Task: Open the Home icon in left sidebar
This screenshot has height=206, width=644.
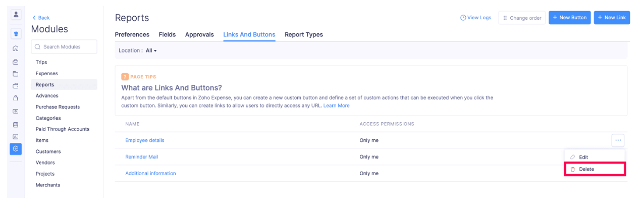Action: (16, 48)
